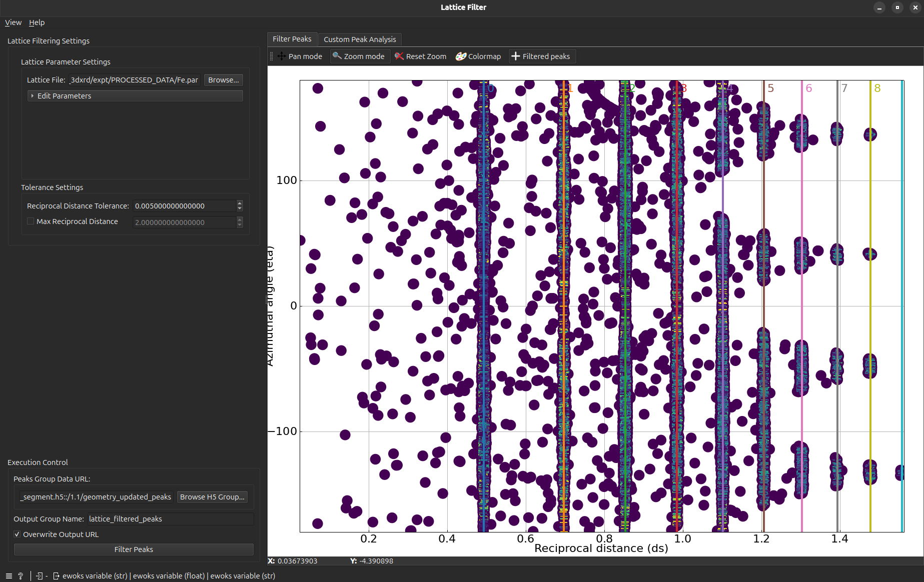
Task: Click the brown ring line labeled 5
Action: click(x=764, y=306)
